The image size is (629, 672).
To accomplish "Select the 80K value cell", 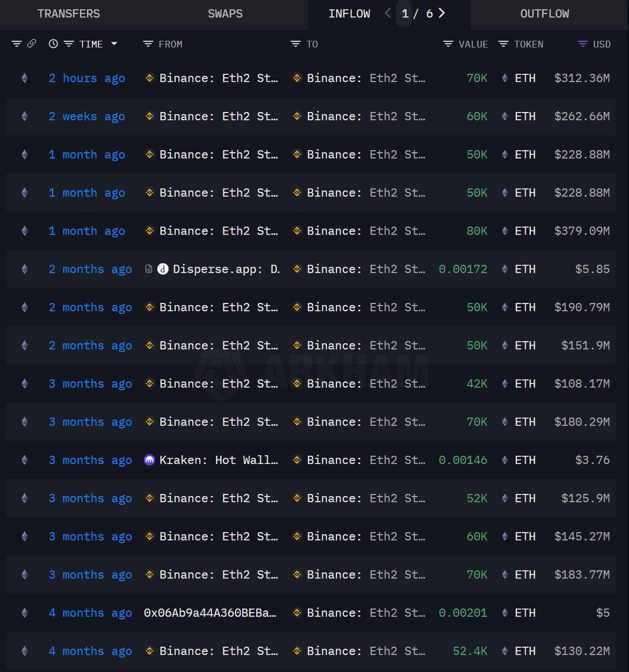I will click(477, 231).
